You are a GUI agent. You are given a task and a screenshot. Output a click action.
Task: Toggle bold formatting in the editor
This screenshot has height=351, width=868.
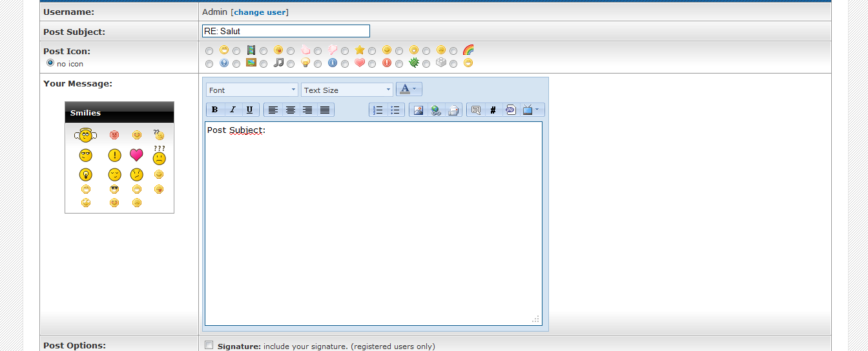tap(215, 110)
